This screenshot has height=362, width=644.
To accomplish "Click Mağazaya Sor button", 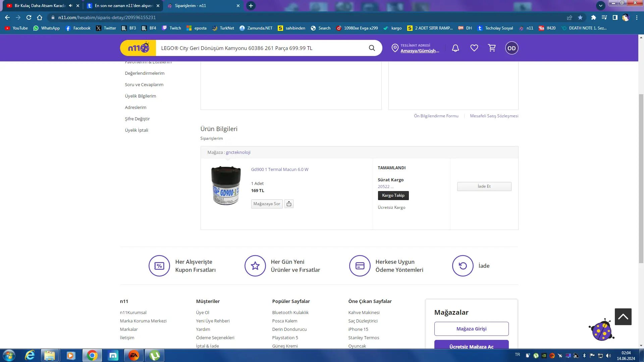I will (267, 204).
